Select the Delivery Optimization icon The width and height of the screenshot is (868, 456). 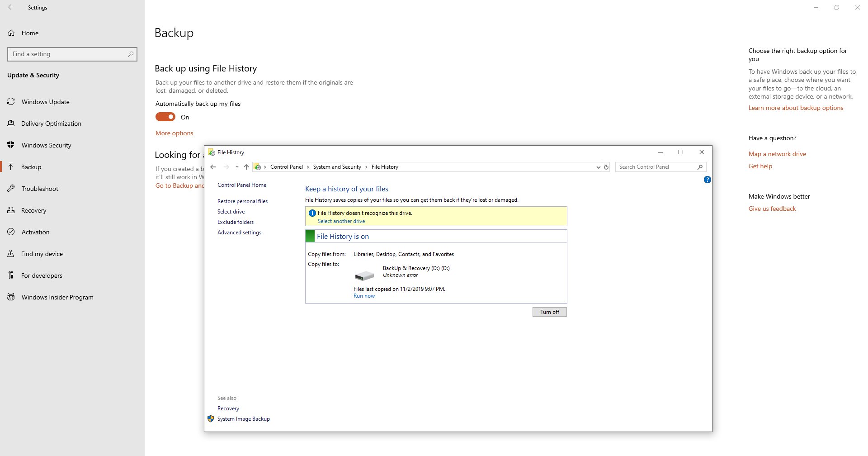pyautogui.click(x=11, y=123)
